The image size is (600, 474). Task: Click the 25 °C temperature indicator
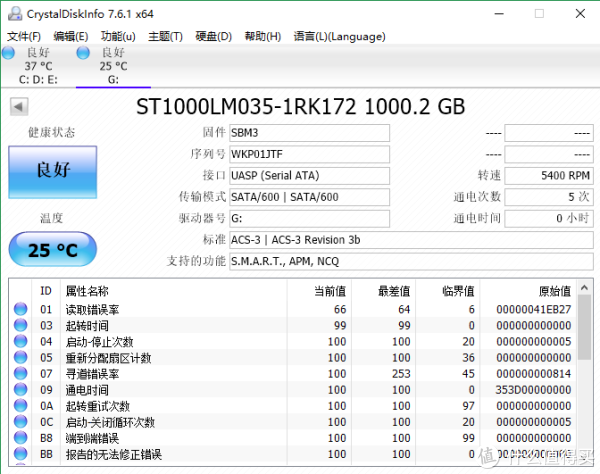pos(53,249)
